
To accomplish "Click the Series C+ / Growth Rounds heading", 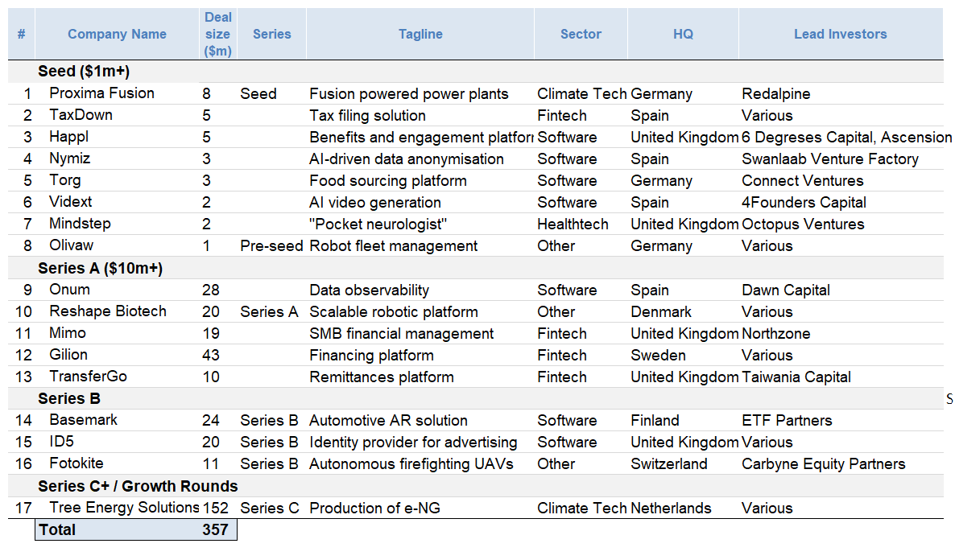I will point(138,486).
